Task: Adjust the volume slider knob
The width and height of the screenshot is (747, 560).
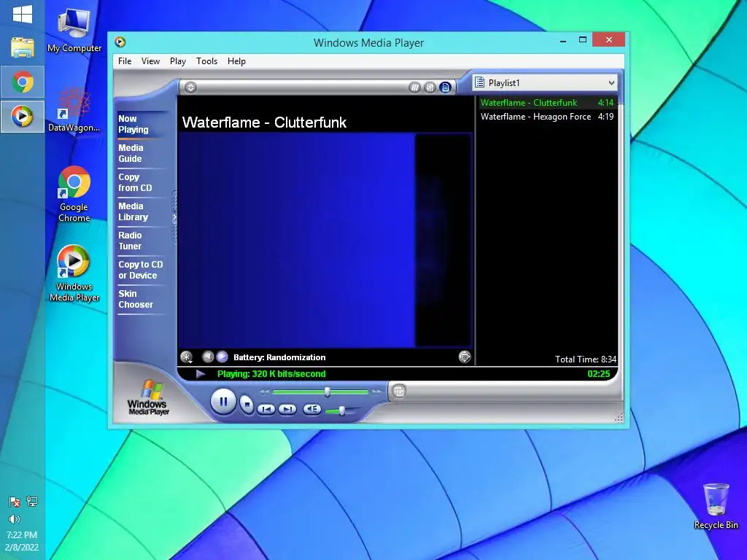Action: click(x=341, y=411)
